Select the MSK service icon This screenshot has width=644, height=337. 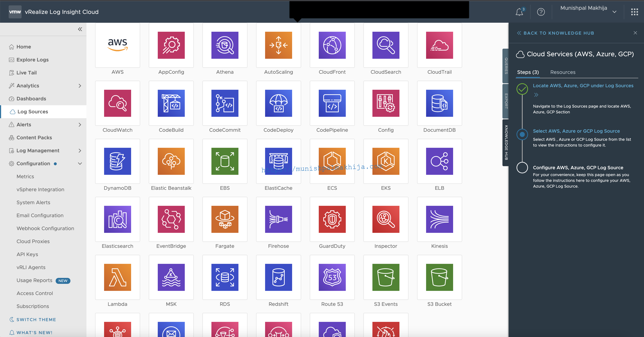tap(171, 278)
